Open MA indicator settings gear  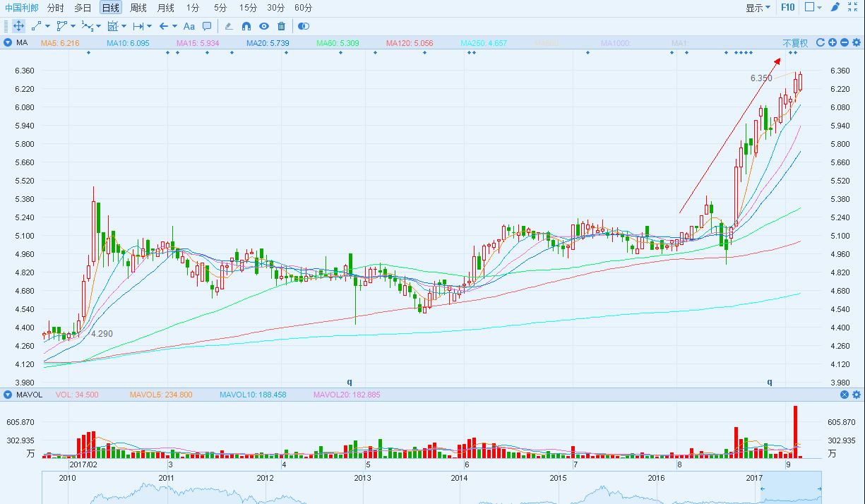click(857, 43)
